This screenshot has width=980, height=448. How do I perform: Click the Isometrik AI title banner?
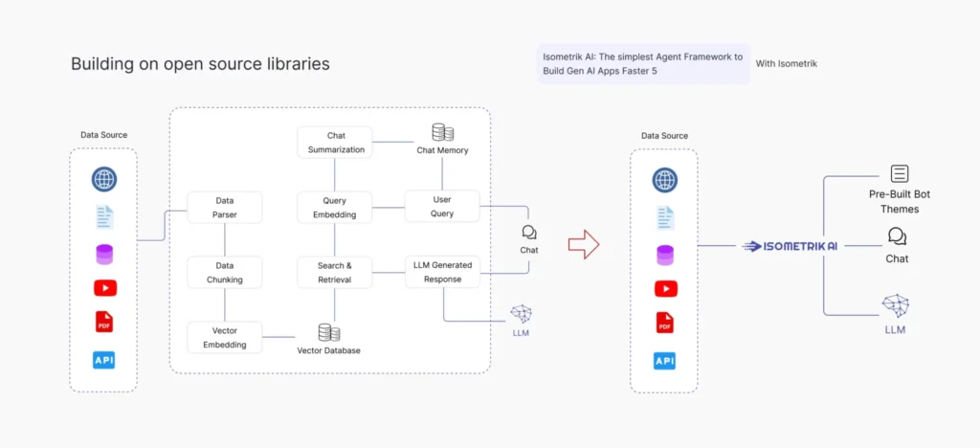(642, 64)
